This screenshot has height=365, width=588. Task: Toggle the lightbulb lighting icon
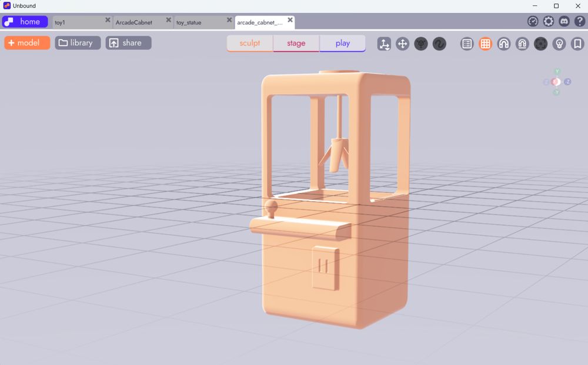[x=559, y=44]
